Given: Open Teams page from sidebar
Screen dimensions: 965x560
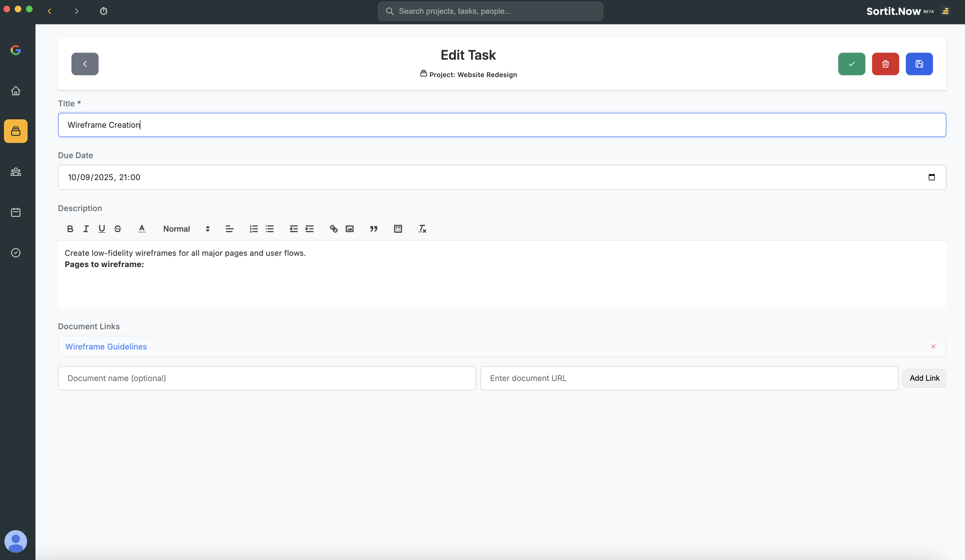Looking at the screenshot, I should click(x=16, y=172).
